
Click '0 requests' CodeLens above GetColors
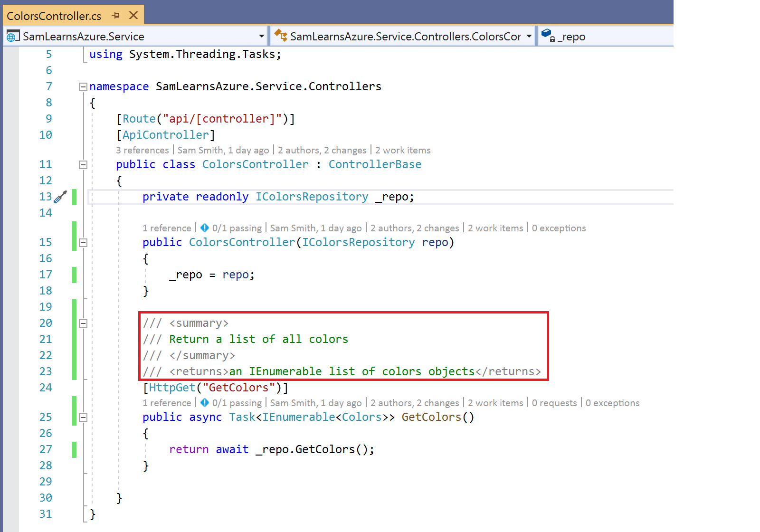click(554, 403)
